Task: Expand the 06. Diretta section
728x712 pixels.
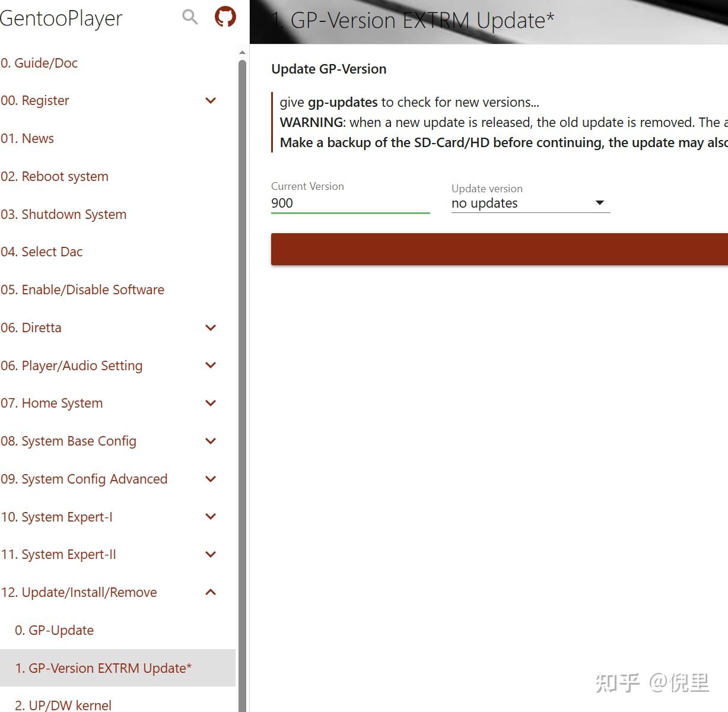Action: click(211, 328)
